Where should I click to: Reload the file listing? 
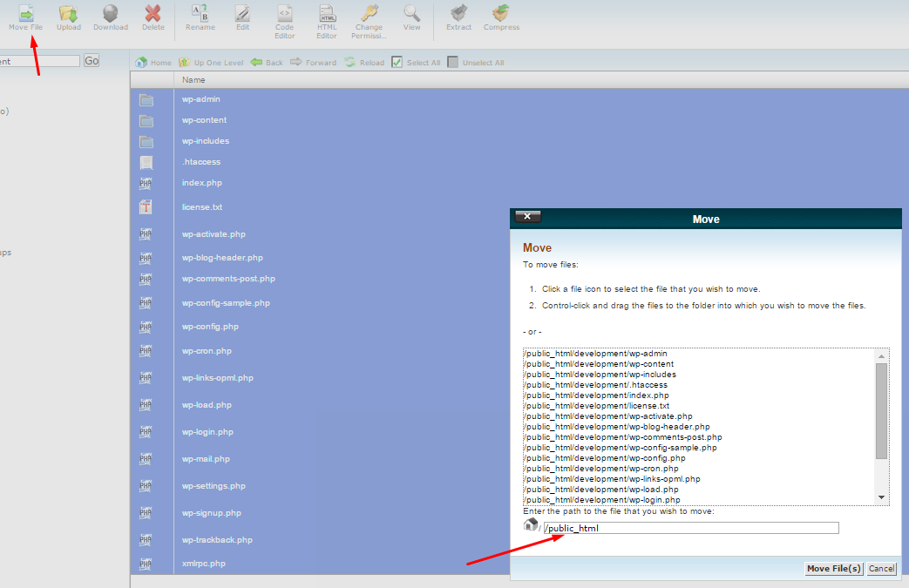click(x=364, y=62)
